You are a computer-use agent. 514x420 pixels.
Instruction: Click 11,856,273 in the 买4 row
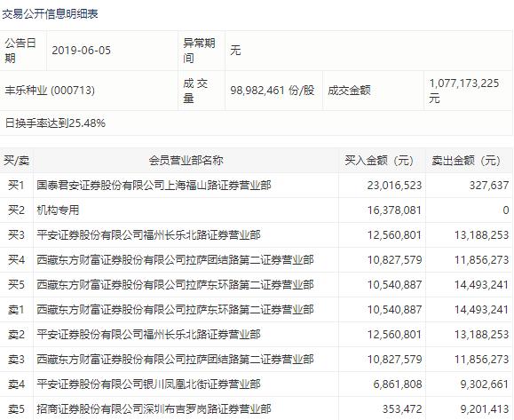[x=481, y=260]
